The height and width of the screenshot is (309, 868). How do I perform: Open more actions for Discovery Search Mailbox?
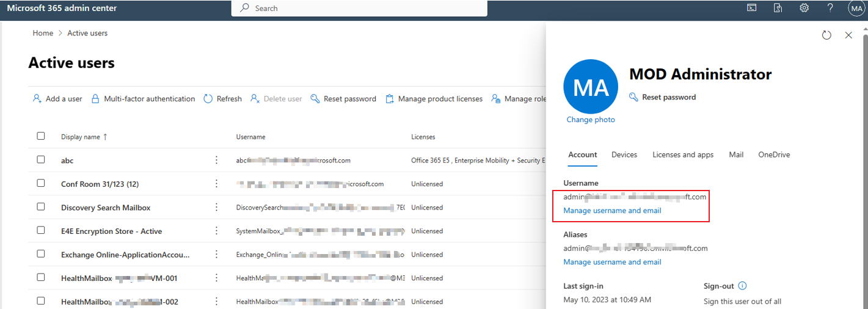[216, 208]
